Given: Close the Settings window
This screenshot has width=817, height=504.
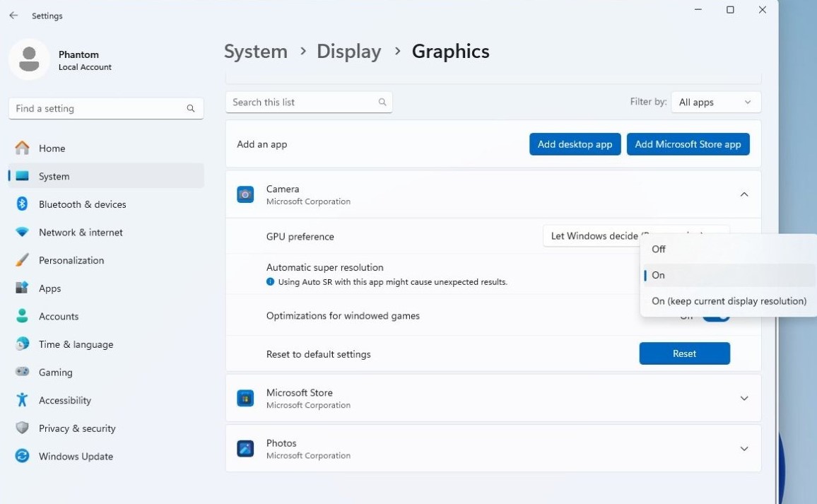Looking at the screenshot, I should click(763, 9).
